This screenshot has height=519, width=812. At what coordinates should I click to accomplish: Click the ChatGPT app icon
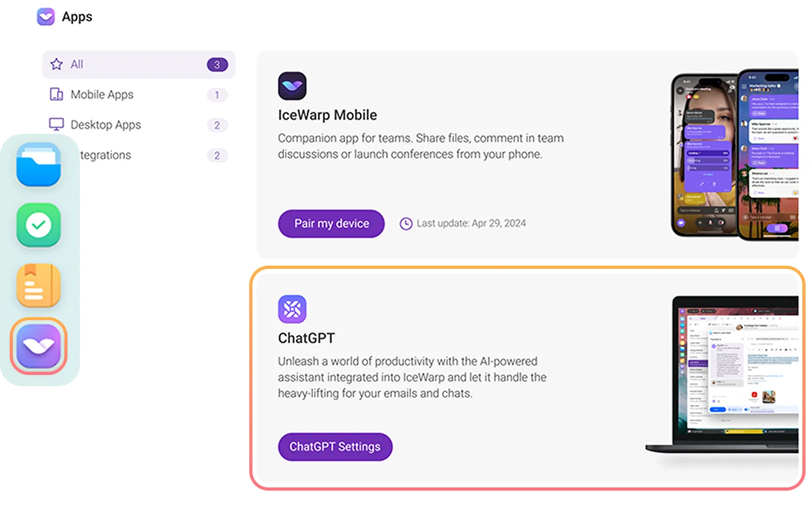292,309
